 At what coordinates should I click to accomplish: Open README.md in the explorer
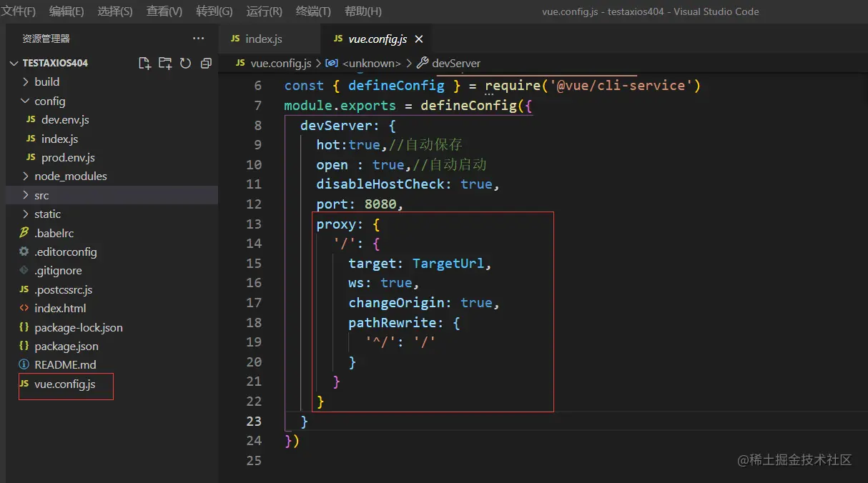point(65,365)
